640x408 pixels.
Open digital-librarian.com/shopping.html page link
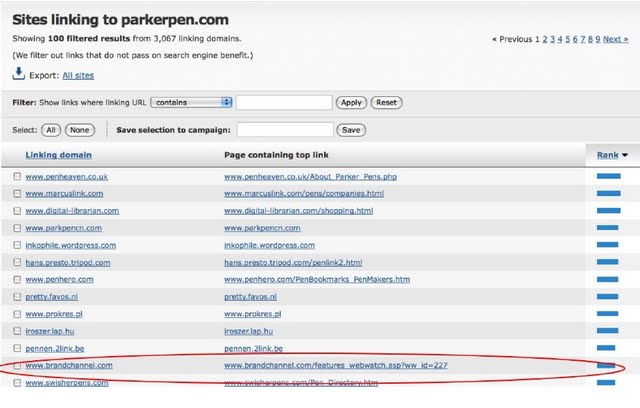click(298, 211)
